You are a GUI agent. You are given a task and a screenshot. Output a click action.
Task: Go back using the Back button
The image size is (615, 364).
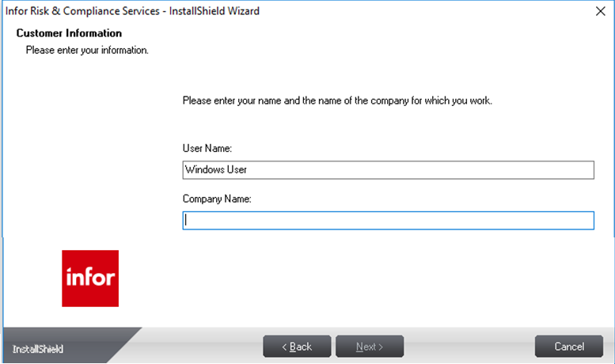pos(296,347)
